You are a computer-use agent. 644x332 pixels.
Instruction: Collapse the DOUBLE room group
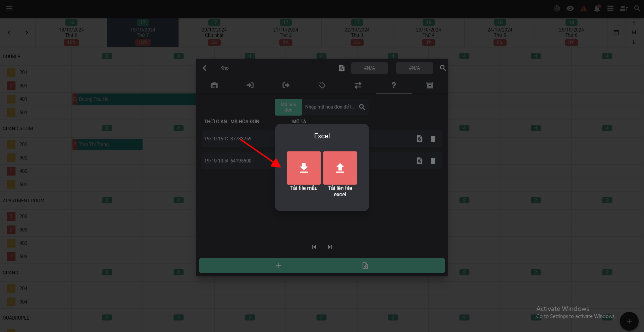(x=11, y=57)
